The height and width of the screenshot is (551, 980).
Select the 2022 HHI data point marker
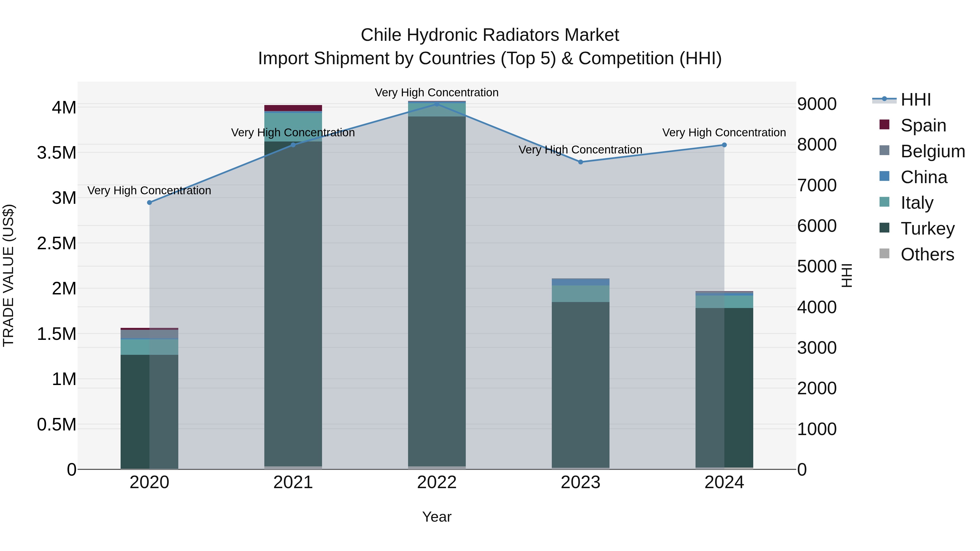[x=437, y=104]
